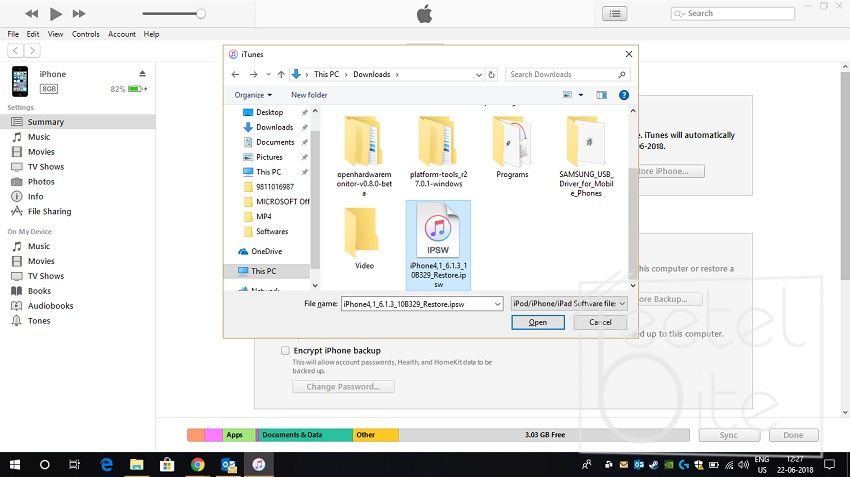This screenshot has height=477, width=850.
Task: Open the list view icon near search
Action: 615,14
